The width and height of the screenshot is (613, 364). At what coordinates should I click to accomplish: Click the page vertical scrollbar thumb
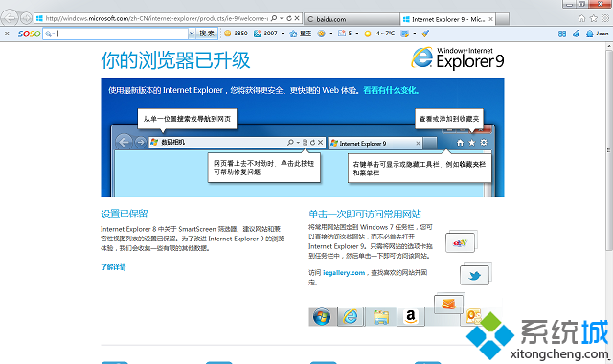[x=609, y=150]
